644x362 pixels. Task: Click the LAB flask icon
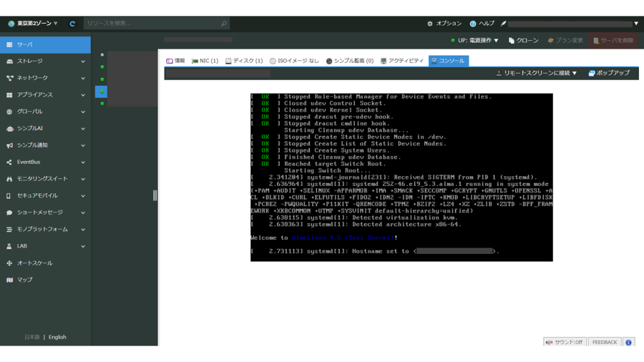(9, 246)
